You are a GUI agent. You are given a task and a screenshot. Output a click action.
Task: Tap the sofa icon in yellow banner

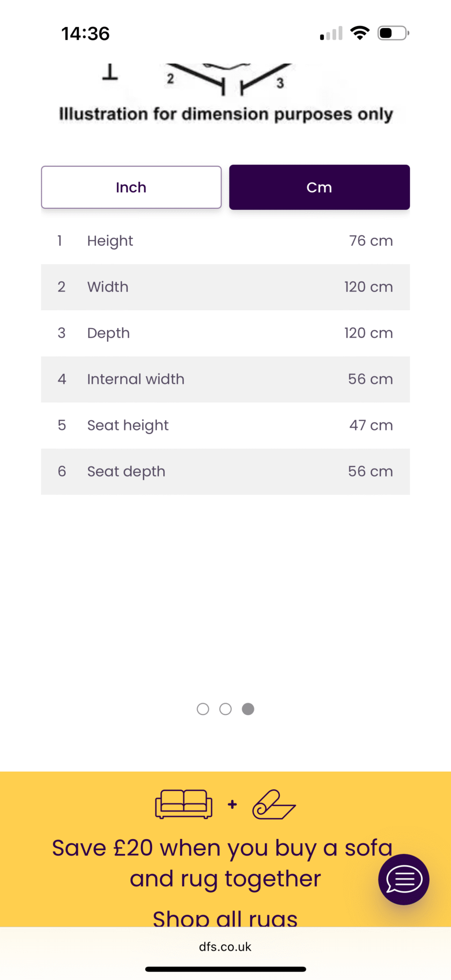[184, 804]
